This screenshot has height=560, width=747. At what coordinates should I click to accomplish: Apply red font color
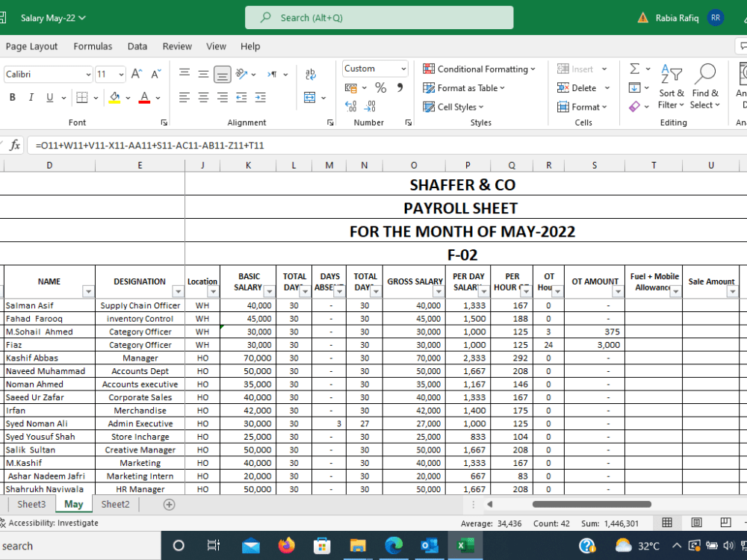point(144,98)
